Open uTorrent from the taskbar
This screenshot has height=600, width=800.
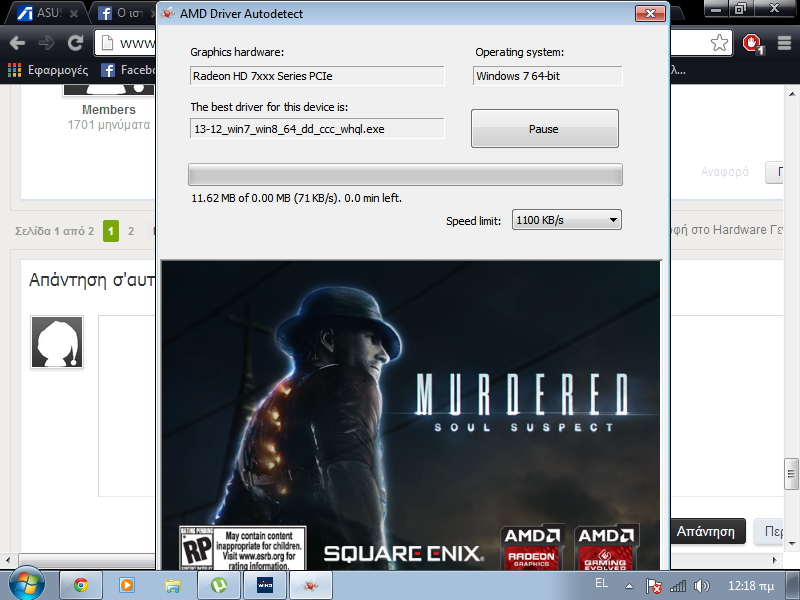click(218, 585)
